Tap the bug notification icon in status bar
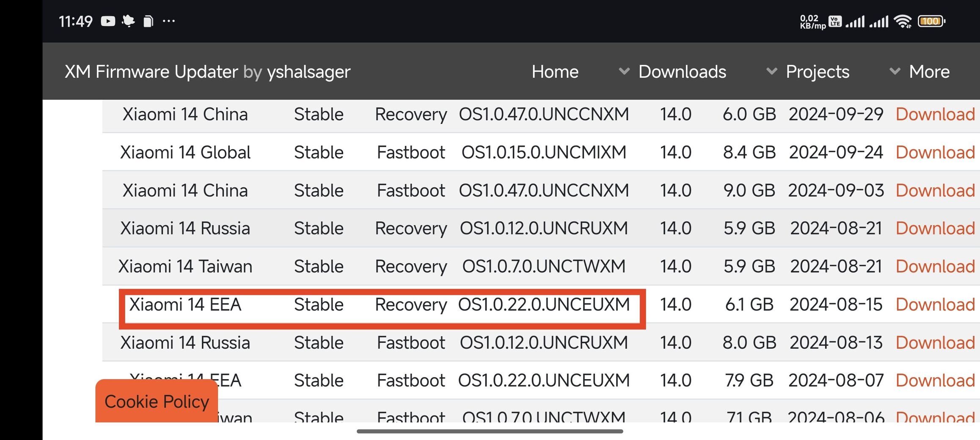The image size is (980, 440). click(x=128, y=21)
